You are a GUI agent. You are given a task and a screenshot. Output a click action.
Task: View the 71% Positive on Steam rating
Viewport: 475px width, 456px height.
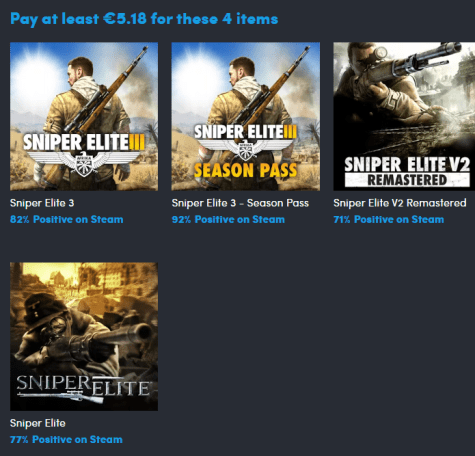click(x=389, y=219)
